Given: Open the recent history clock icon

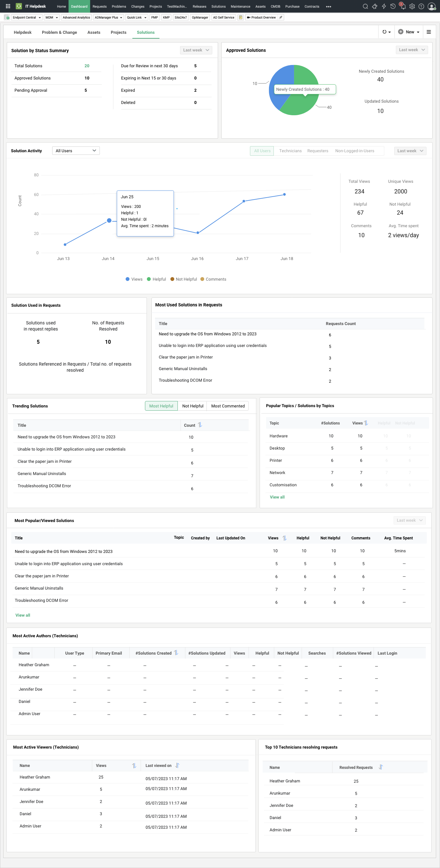Looking at the screenshot, I should [x=393, y=6].
